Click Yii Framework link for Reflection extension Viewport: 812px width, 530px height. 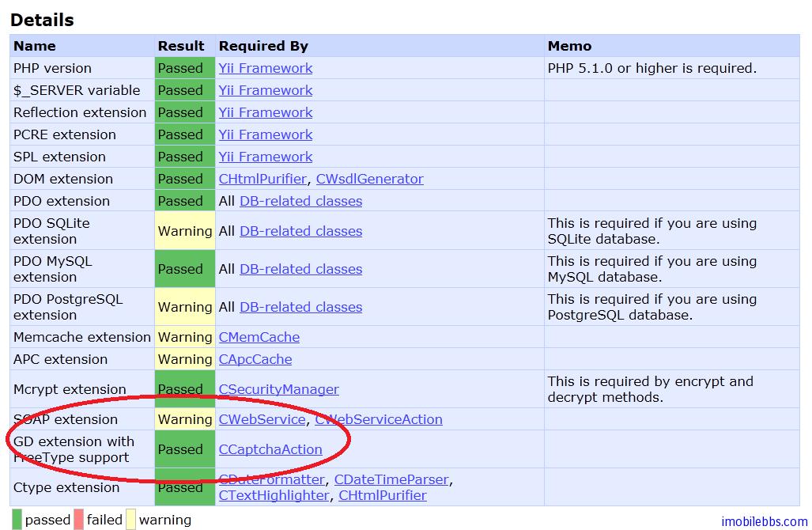click(x=265, y=112)
